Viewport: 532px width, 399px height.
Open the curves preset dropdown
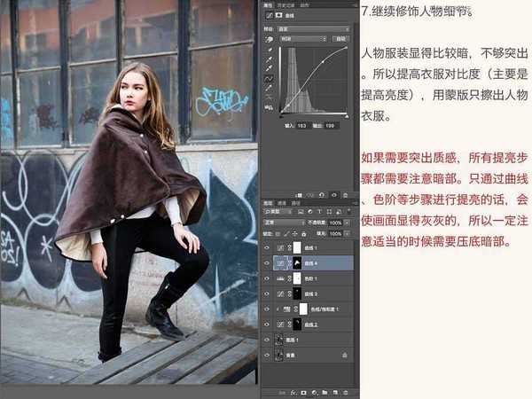[315, 28]
